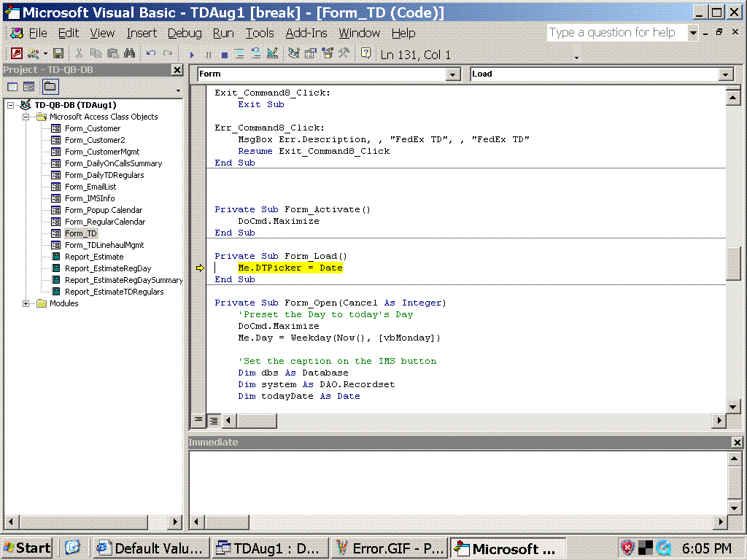Continue execution with the Run triangle

click(x=192, y=54)
